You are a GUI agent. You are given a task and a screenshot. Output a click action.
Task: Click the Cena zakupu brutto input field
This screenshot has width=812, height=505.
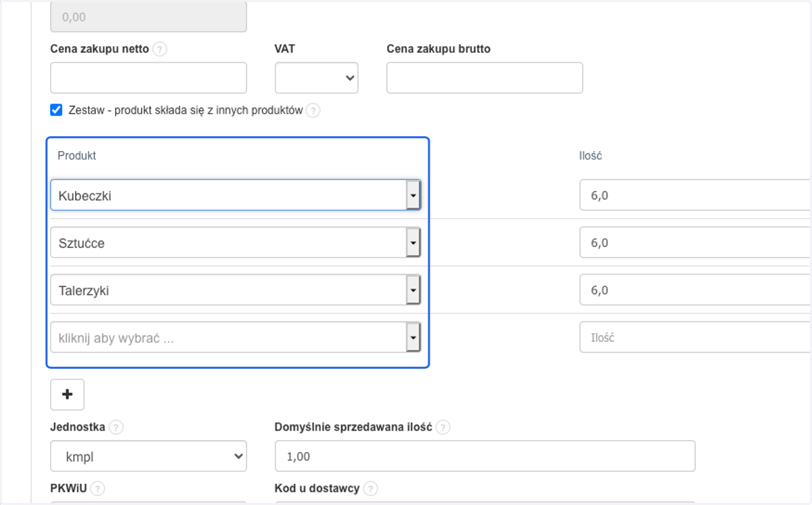tap(484, 78)
